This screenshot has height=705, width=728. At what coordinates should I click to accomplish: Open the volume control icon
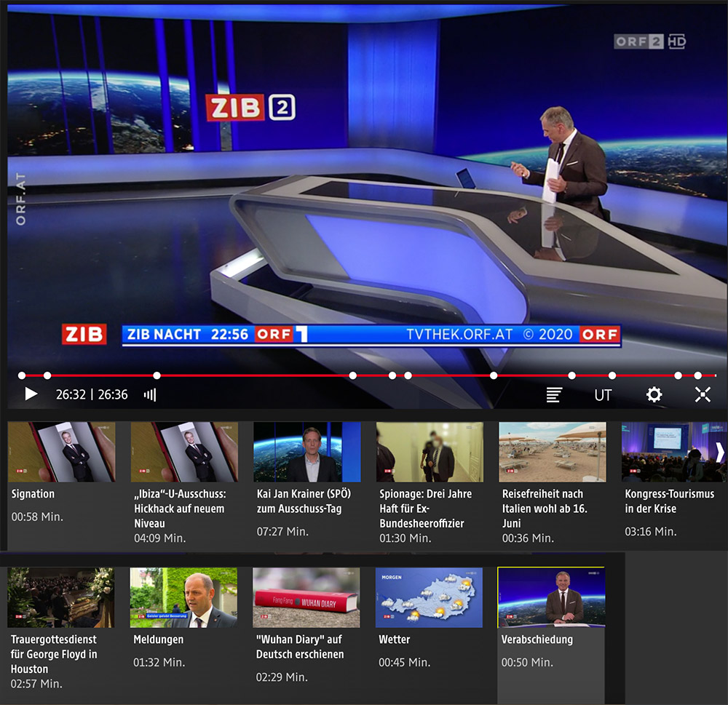[x=150, y=395]
